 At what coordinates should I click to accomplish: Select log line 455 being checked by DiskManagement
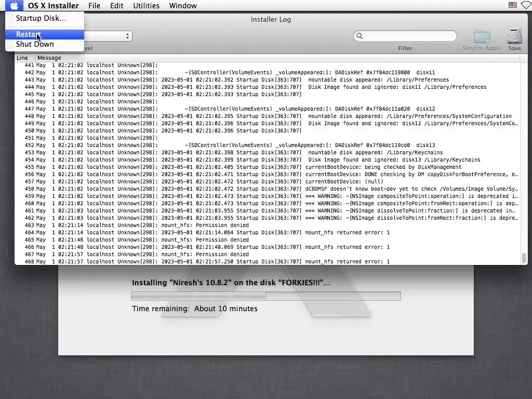pos(267,167)
